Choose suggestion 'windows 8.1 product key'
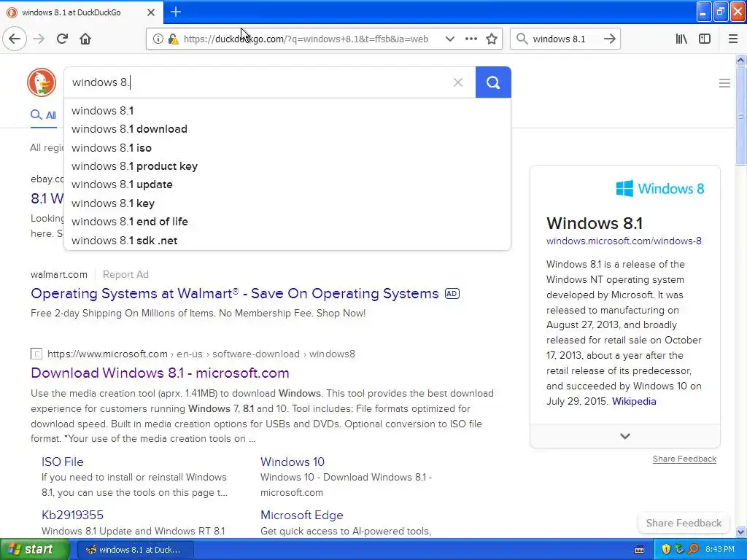The image size is (747, 560). point(287,166)
